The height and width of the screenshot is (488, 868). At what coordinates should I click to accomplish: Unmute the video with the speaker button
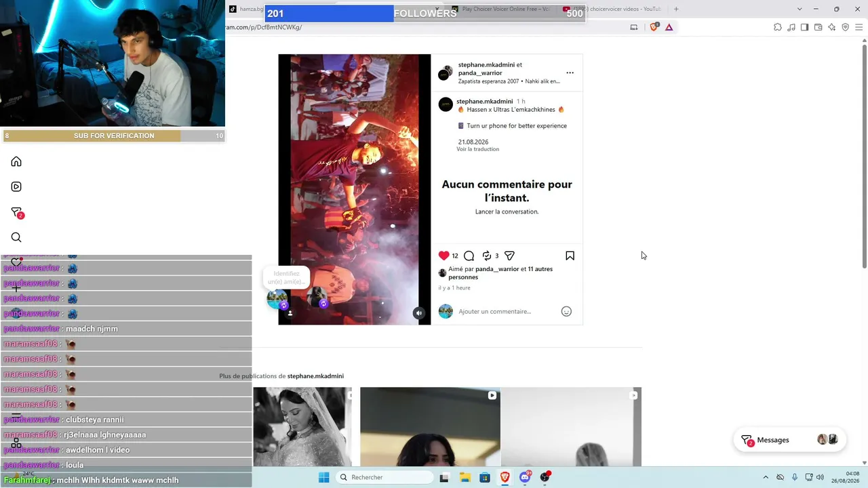(419, 312)
